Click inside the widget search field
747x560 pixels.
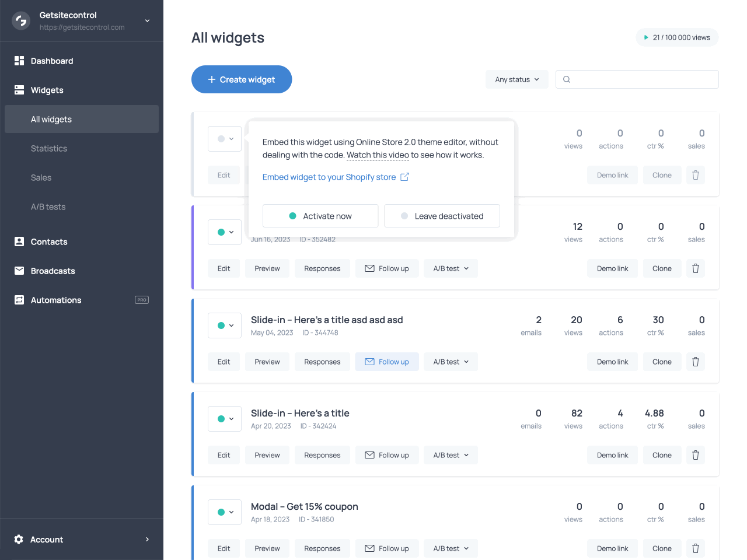coord(637,79)
